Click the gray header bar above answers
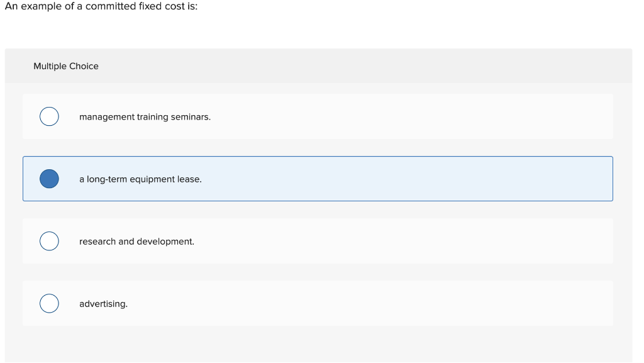This screenshot has height=363, width=644. click(x=318, y=65)
